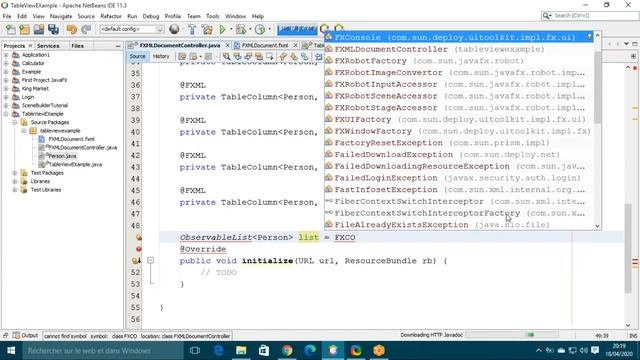Image resolution: width=640 pixels, height=360 pixels.
Task: Expand the Calculator project node
Action: 6,63
